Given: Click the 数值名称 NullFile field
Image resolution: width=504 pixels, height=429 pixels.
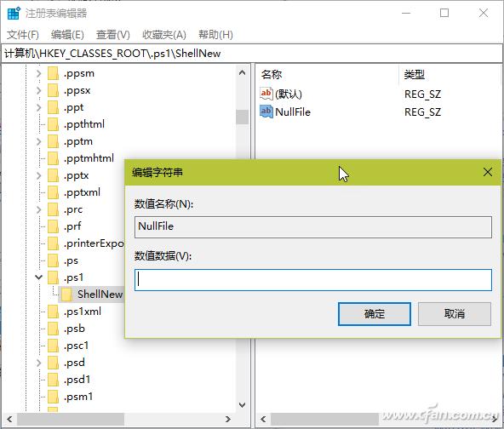Looking at the screenshot, I should tap(313, 227).
